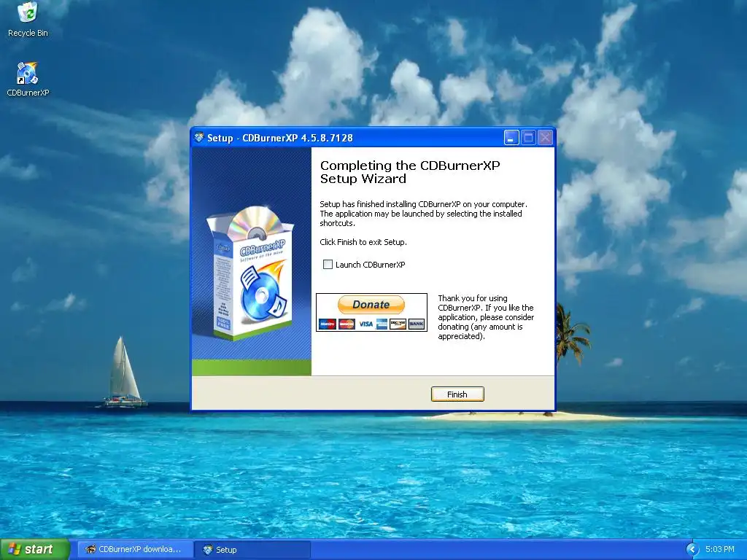Click the Visa card logo

click(366, 324)
